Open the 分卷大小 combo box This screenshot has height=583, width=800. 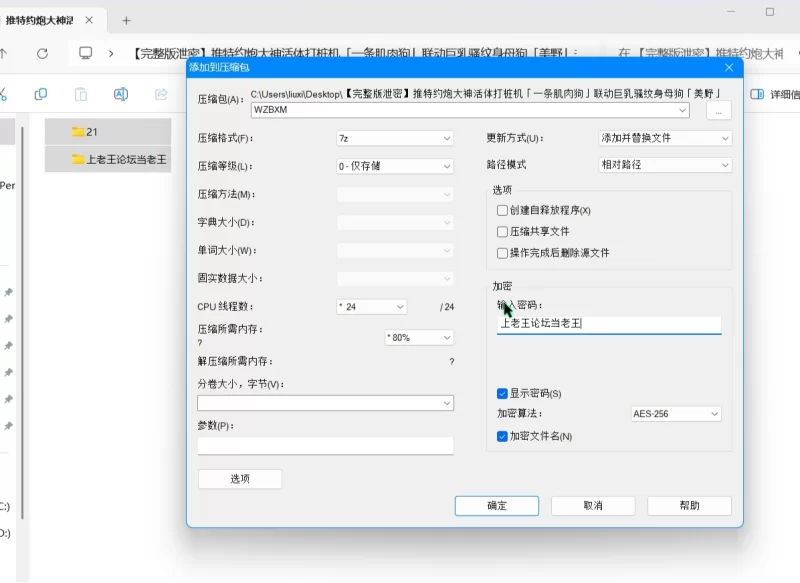click(x=326, y=403)
